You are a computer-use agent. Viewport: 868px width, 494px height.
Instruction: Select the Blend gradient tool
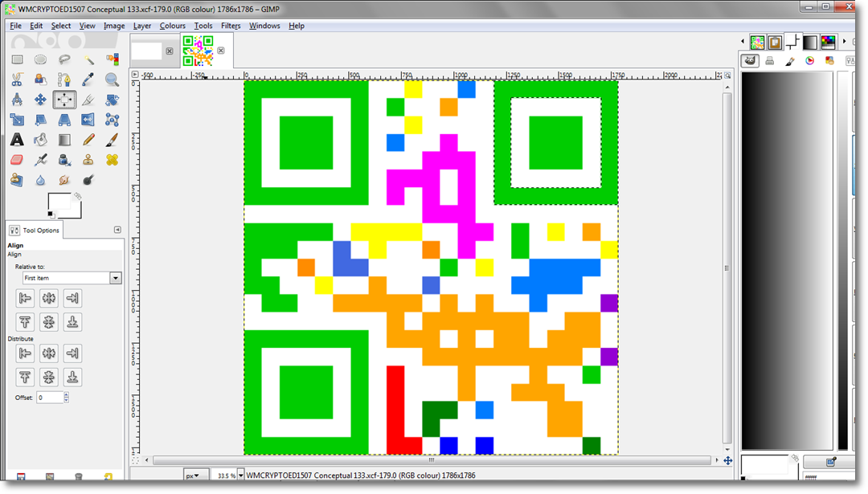point(64,140)
